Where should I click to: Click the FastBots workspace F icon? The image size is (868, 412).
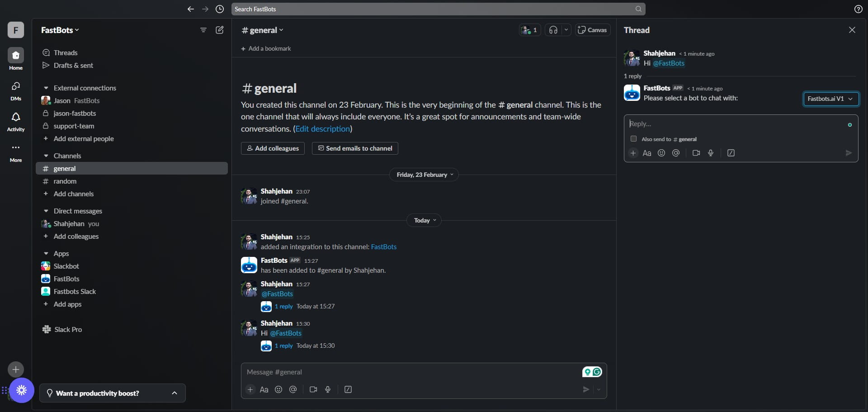(16, 30)
